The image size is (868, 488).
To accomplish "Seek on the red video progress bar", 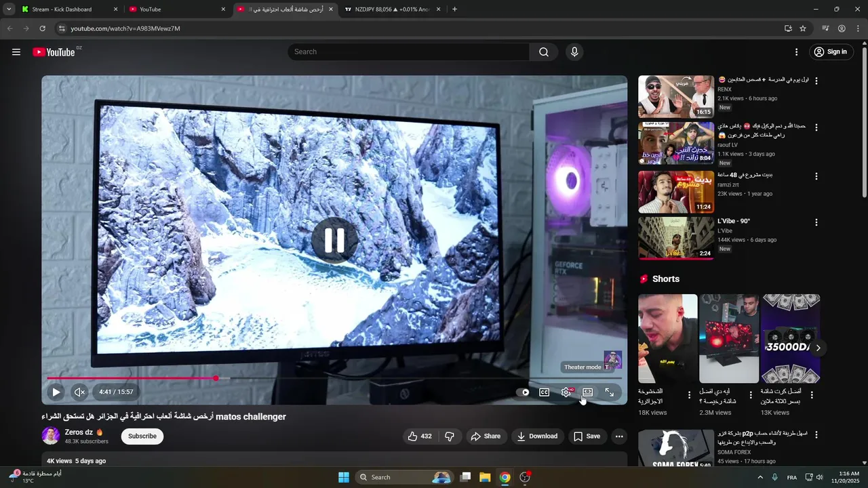I will tap(334, 378).
